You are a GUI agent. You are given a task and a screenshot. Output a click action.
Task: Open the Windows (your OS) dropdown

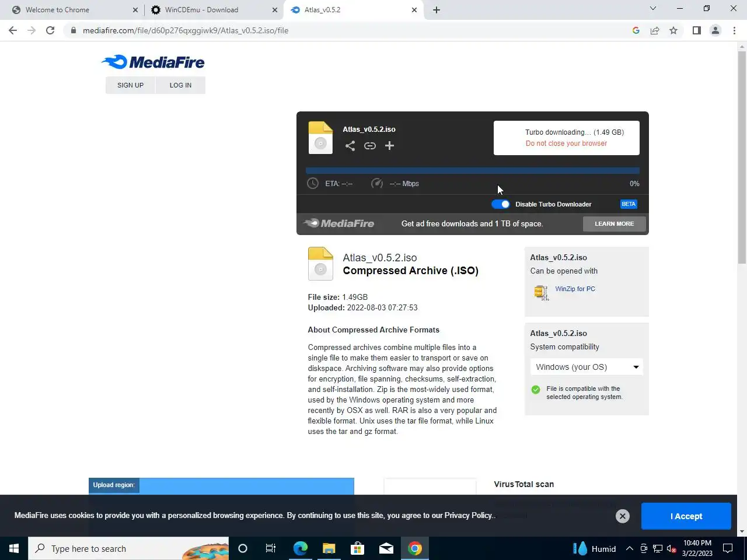tap(587, 367)
